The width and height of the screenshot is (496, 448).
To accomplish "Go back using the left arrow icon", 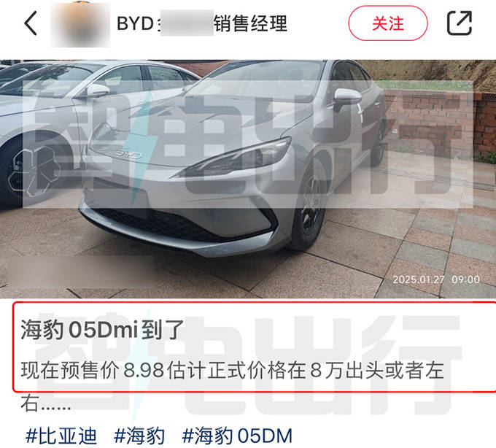I will point(31,23).
